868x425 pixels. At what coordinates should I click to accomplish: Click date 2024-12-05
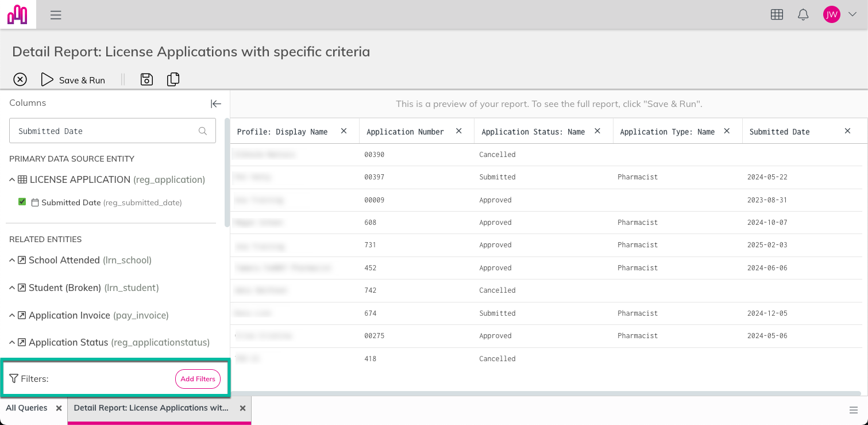767,313
